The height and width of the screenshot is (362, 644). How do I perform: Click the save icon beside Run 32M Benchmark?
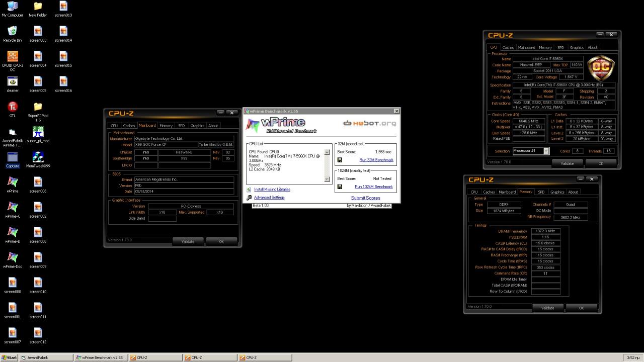click(340, 160)
